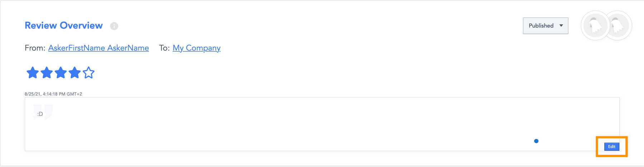Click the info icon beside Review Overview

114,26
